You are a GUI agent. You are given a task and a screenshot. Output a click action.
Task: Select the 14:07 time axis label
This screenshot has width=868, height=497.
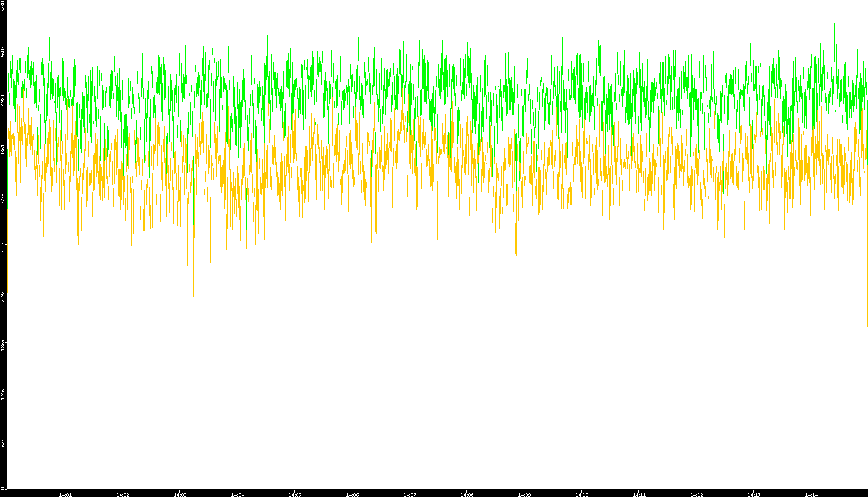coord(409,495)
